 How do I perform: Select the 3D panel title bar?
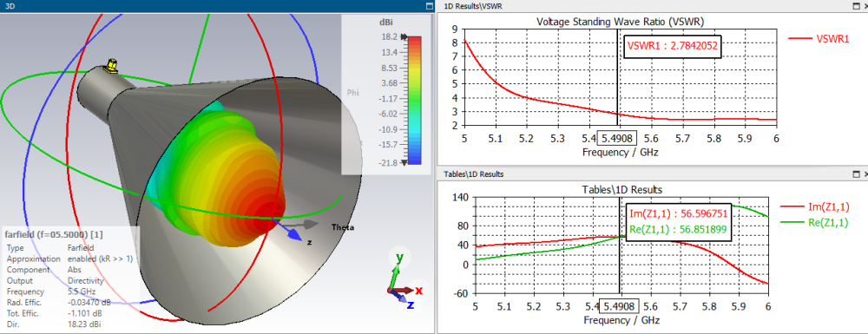click(x=217, y=5)
